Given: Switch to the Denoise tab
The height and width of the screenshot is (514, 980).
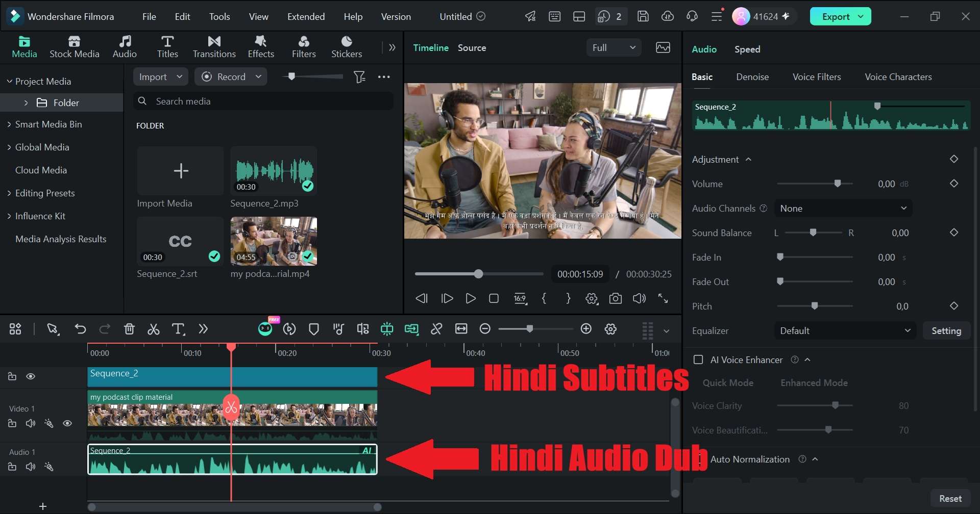Looking at the screenshot, I should point(752,77).
